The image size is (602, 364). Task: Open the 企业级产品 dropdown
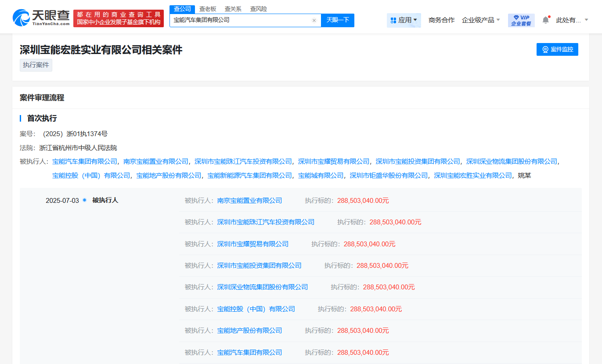coord(481,20)
